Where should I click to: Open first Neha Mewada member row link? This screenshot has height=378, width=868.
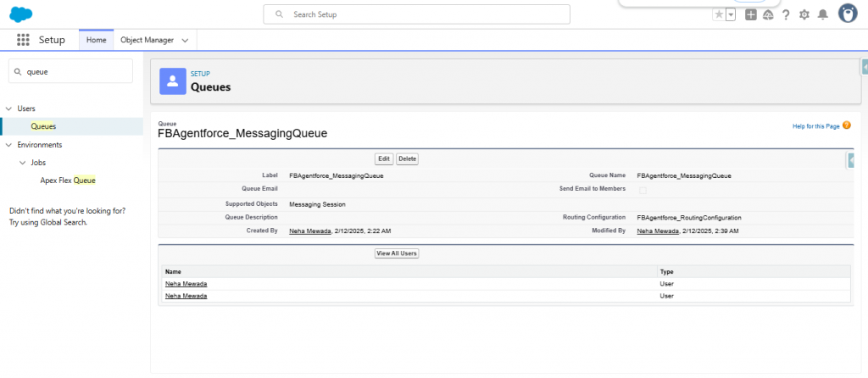pos(186,284)
